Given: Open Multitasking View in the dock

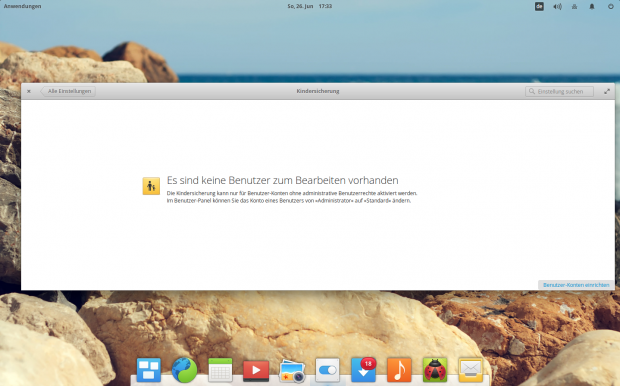Looking at the screenshot, I should click(149, 370).
